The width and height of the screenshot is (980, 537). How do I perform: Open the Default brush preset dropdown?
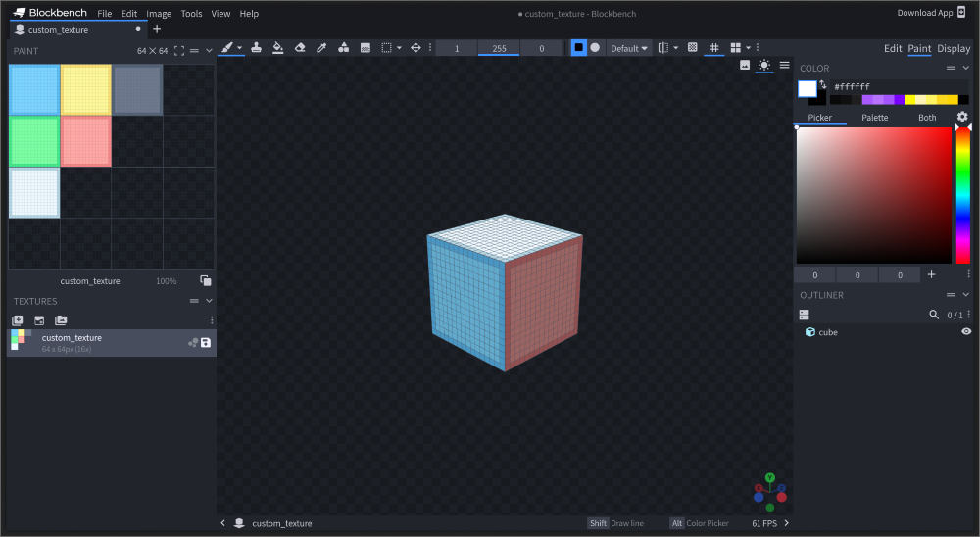coord(629,48)
